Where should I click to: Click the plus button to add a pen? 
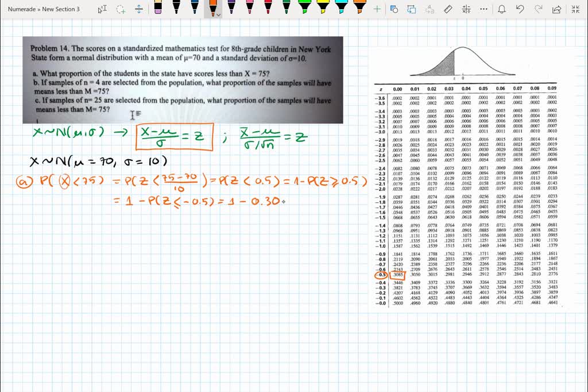click(376, 9)
